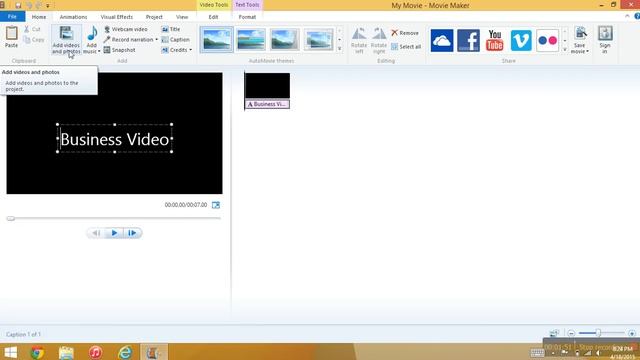Select the black title clip in storyboard
The width and height of the screenshot is (640, 360).
coord(267,85)
